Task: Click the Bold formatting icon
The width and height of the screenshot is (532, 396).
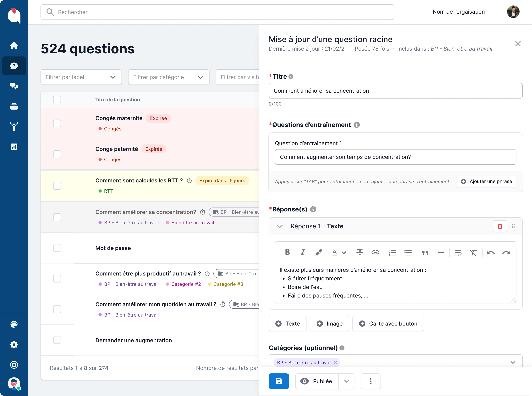Action: pos(287,252)
